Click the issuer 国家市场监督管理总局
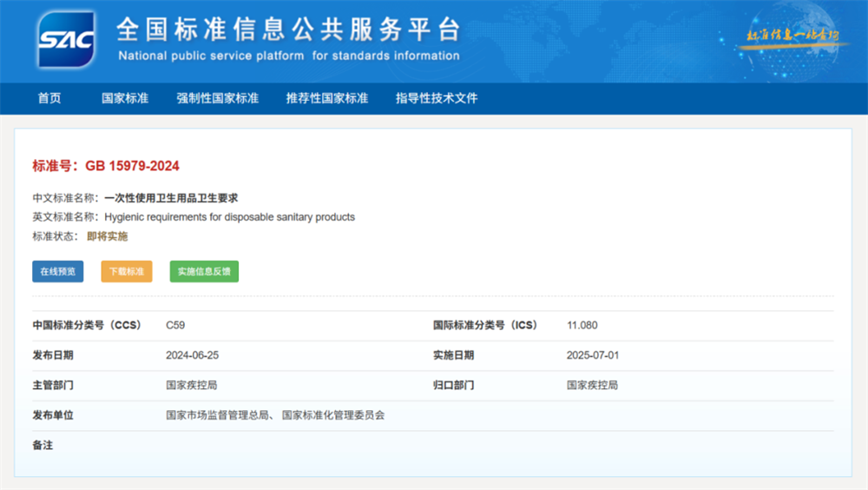The height and width of the screenshot is (490, 868). point(217,415)
